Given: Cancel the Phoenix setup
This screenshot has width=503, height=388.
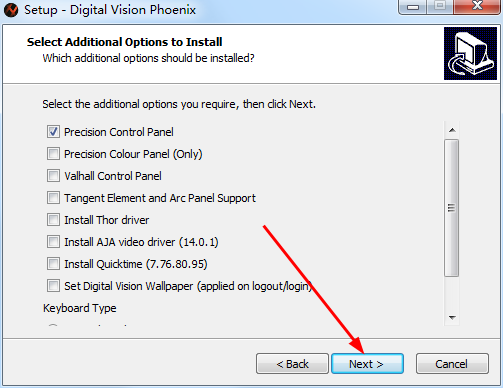Looking at the screenshot, I should coord(452,364).
